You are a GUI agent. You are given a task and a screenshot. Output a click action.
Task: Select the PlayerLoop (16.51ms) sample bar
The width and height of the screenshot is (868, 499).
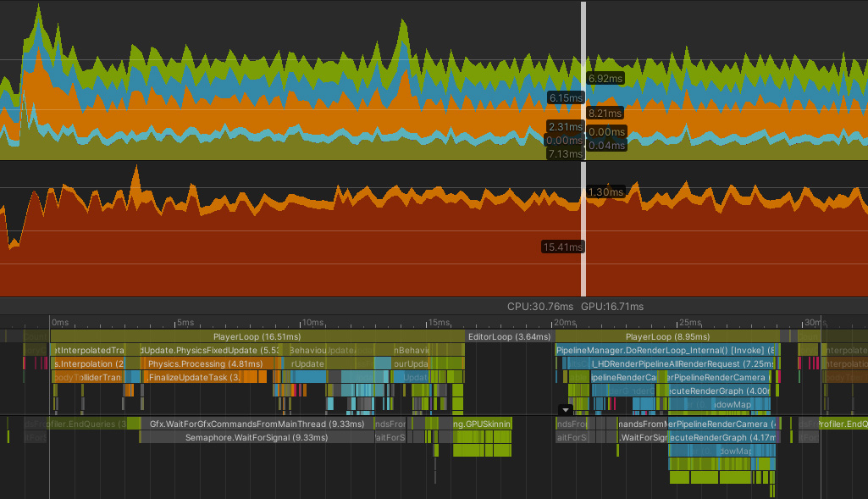pyautogui.click(x=257, y=336)
